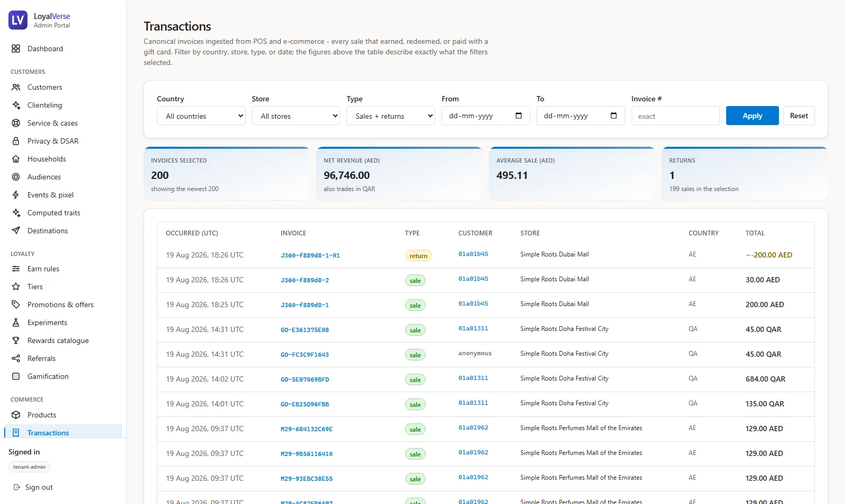
Task: Click the -200.00 AED return total
Action: coord(769,255)
